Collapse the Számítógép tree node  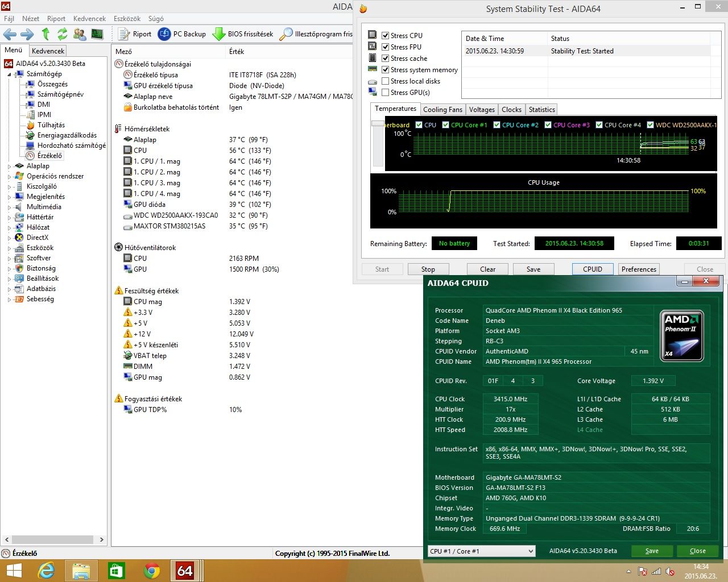tap(10, 74)
